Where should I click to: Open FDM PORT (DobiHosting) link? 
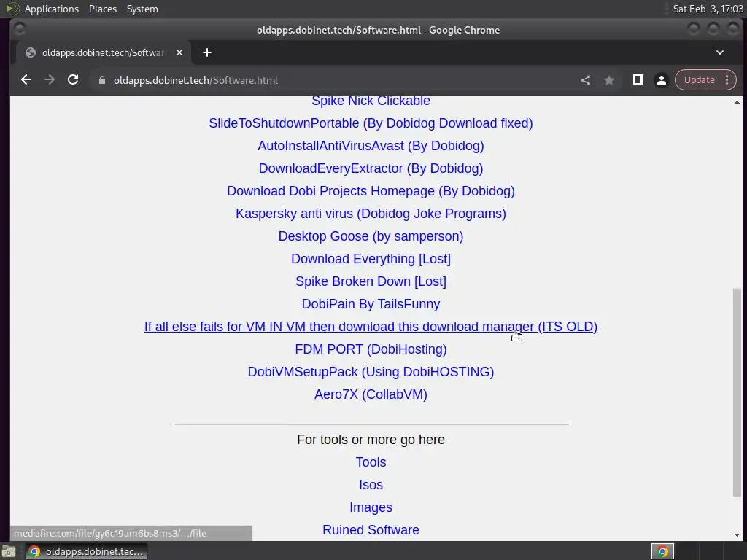[x=371, y=349]
